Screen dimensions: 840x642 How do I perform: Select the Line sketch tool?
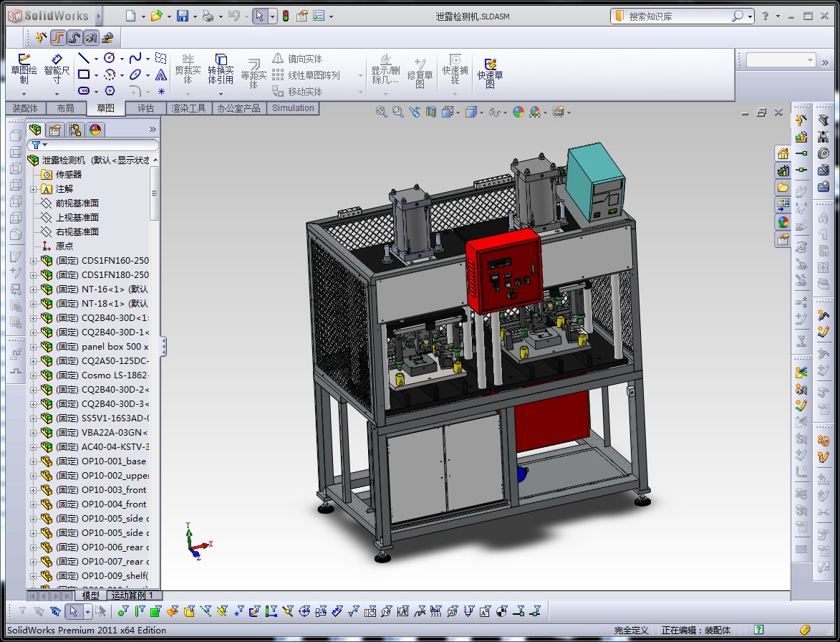(84, 58)
